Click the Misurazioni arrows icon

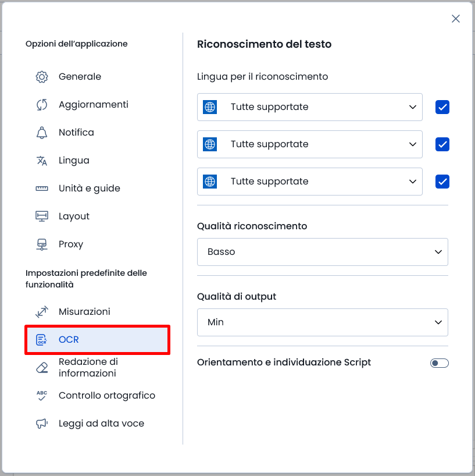click(42, 312)
